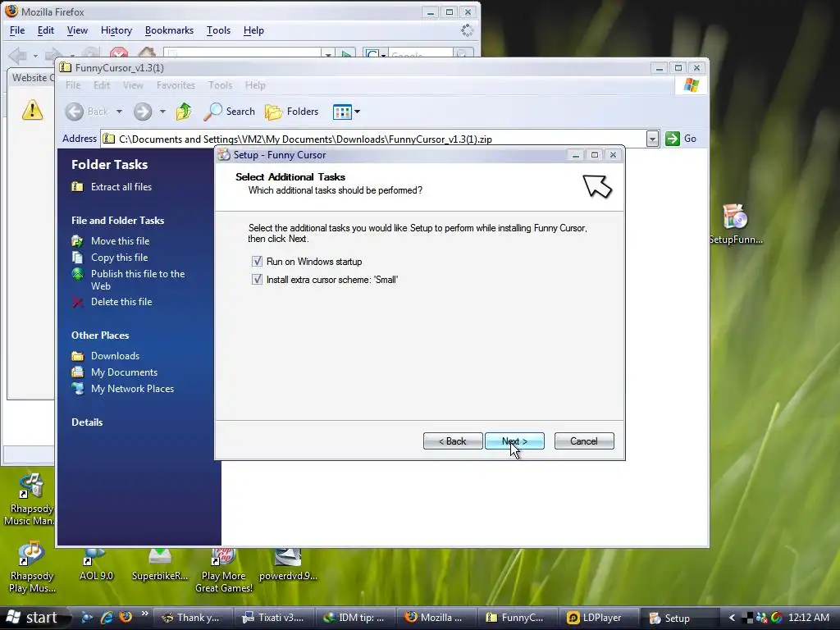Select SetupFunn... desktop icon

click(736, 225)
